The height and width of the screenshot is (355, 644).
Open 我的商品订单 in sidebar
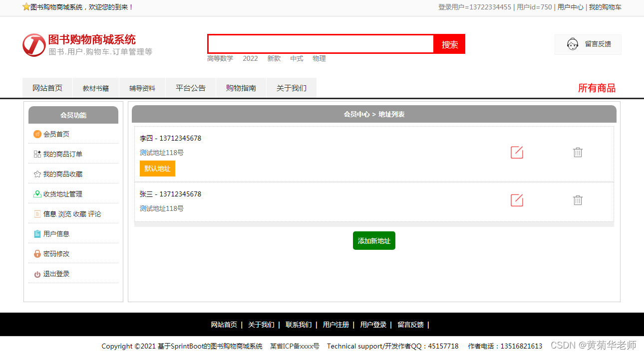(63, 154)
